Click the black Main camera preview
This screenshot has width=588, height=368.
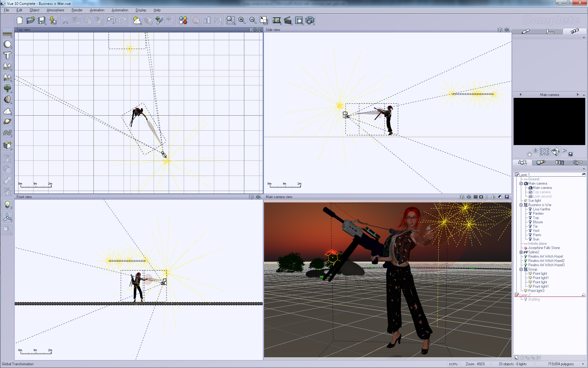549,121
